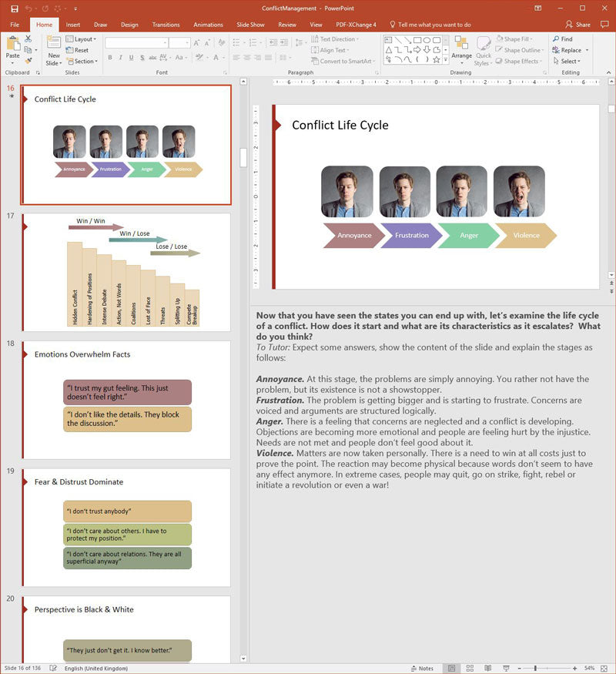Open the Section dropdown
The height and width of the screenshot is (674, 616).
point(82,61)
